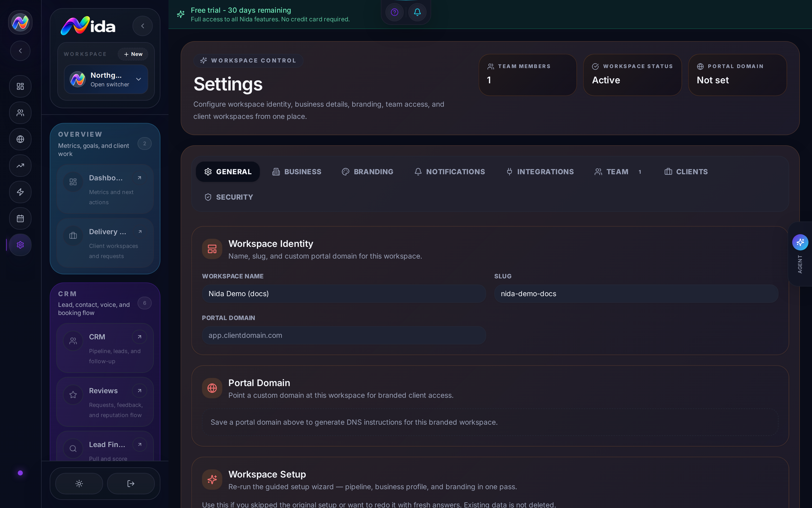Collapse the sidebar panel next to the Nida logo
The width and height of the screenshot is (812, 508).
[143, 26]
